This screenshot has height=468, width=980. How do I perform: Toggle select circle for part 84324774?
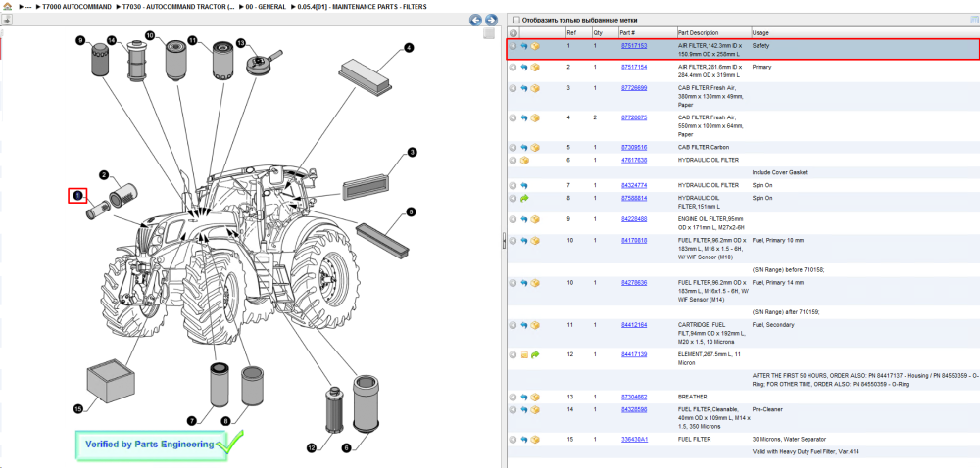[x=514, y=185]
